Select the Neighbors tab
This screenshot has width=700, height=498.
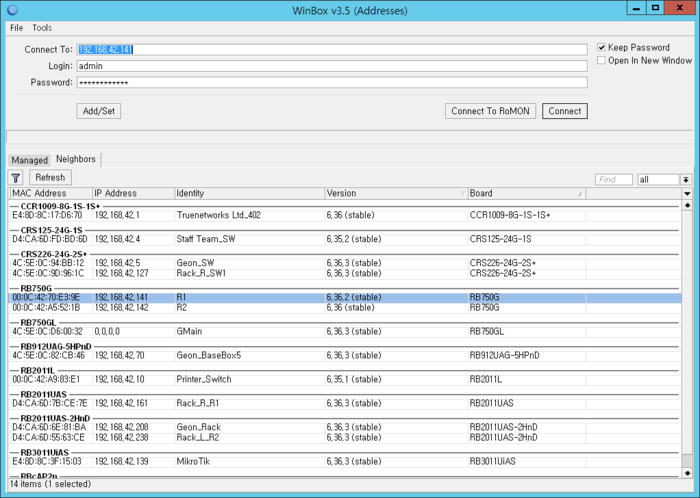tap(76, 159)
